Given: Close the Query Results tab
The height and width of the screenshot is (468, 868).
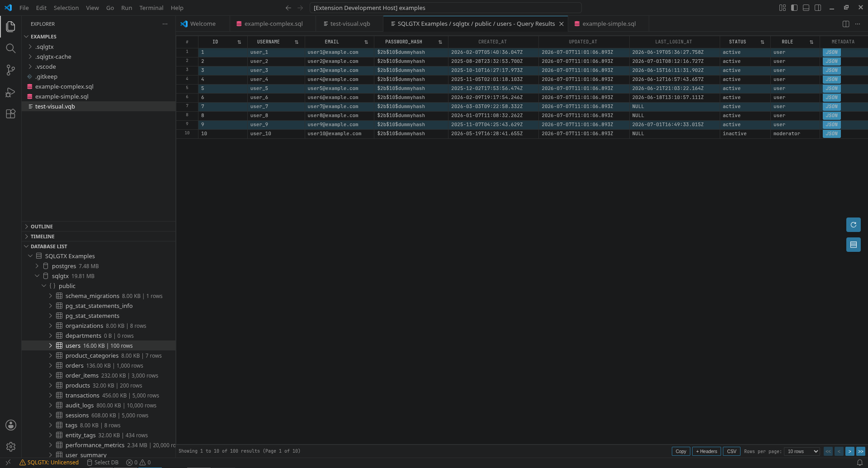Looking at the screenshot, I should click(561, 24).
